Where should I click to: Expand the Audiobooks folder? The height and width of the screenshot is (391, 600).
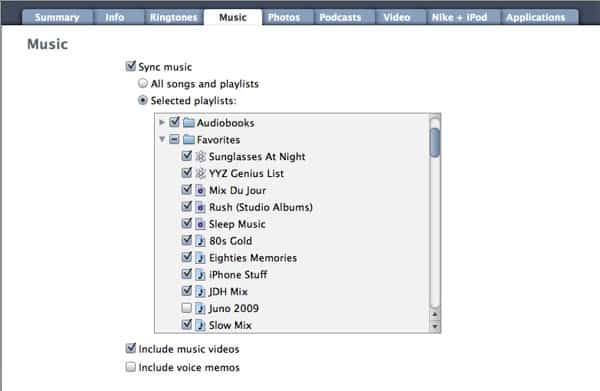[x=162, y=122]
